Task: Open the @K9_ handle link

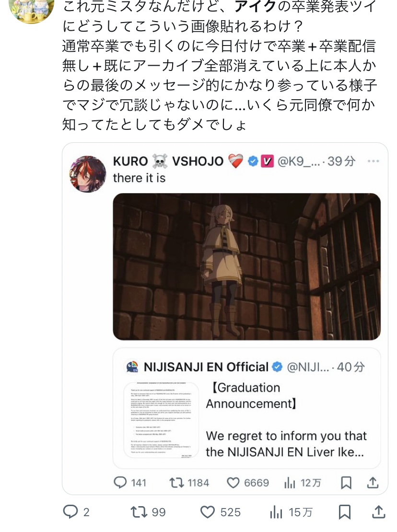Action: point(299,161)
